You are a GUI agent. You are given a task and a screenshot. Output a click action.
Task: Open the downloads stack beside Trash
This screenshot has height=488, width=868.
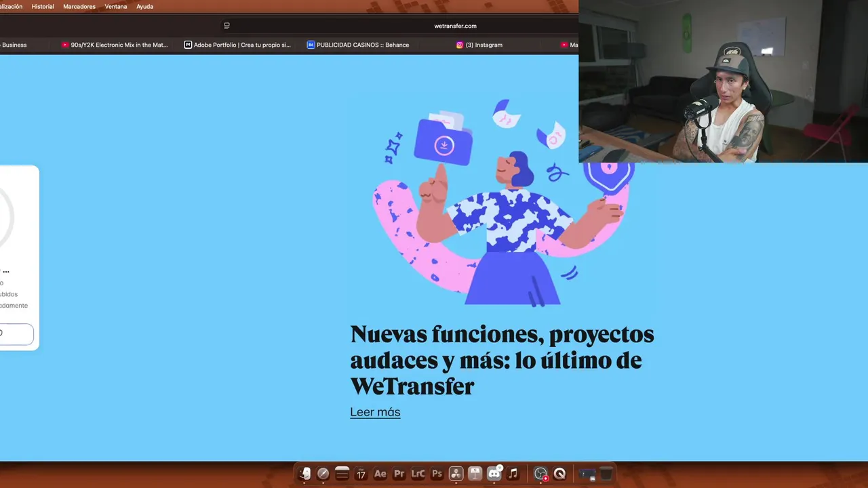click(x=587, y=474)
